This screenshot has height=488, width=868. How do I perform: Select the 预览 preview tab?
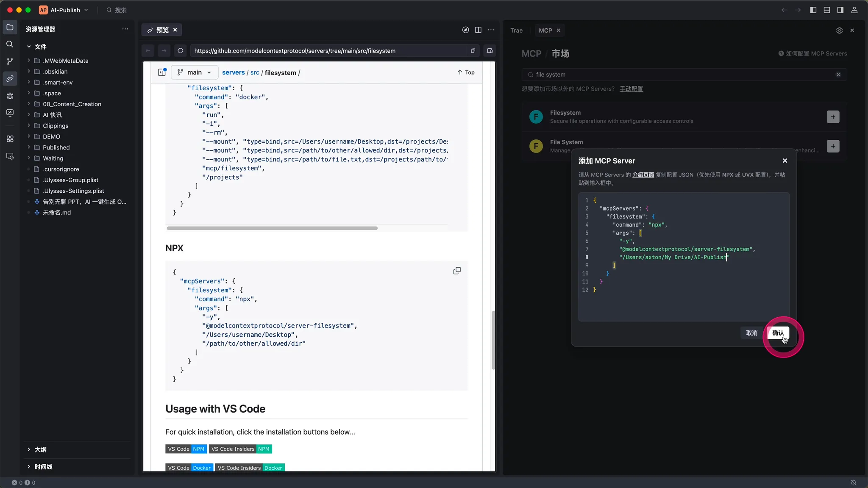(162, 30)
